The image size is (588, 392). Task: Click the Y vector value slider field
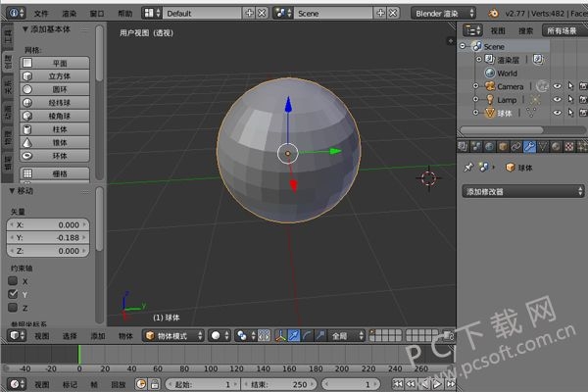55,237
